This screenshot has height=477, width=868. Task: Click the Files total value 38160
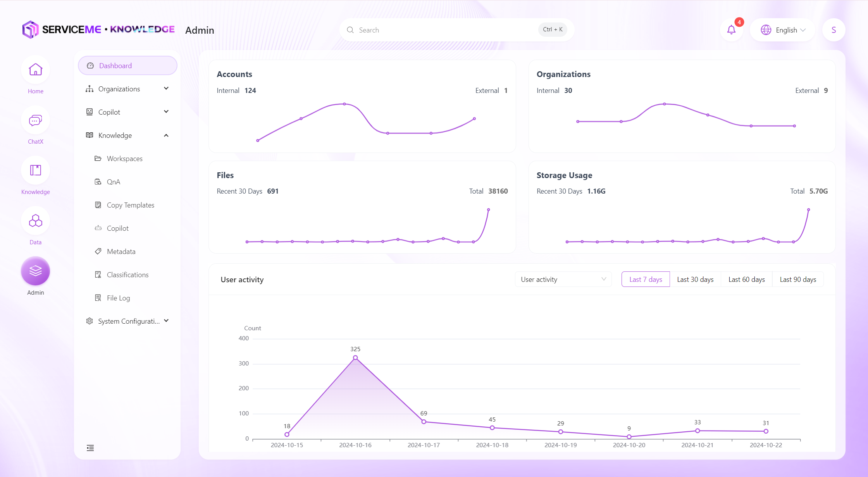point(498,191)
